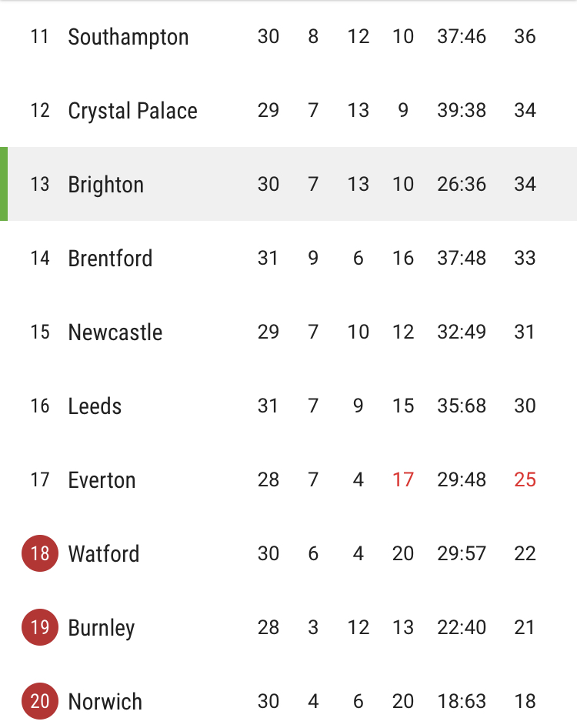Open Burnley team details
The image size is (577, 728).
(288, 626)
